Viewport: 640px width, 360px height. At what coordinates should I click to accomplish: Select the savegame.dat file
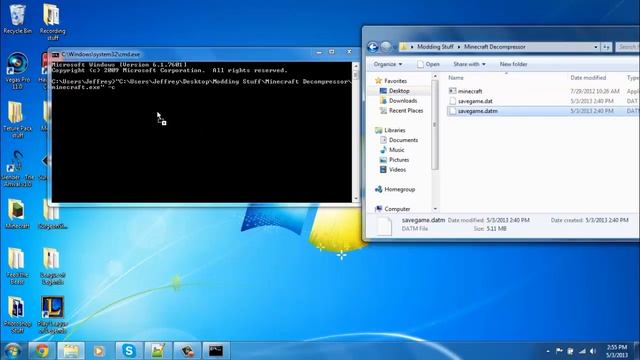[x=475, y=101]
